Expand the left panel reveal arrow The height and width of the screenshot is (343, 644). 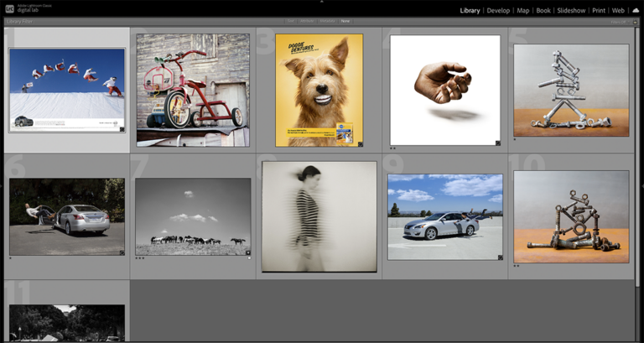pos(2,185)
